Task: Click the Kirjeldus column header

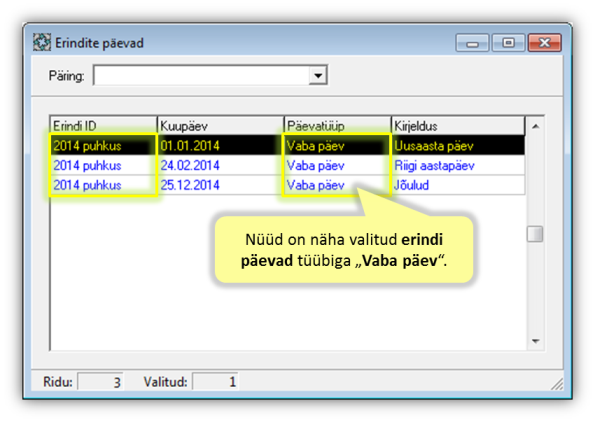Action: (x=458, y=126)
